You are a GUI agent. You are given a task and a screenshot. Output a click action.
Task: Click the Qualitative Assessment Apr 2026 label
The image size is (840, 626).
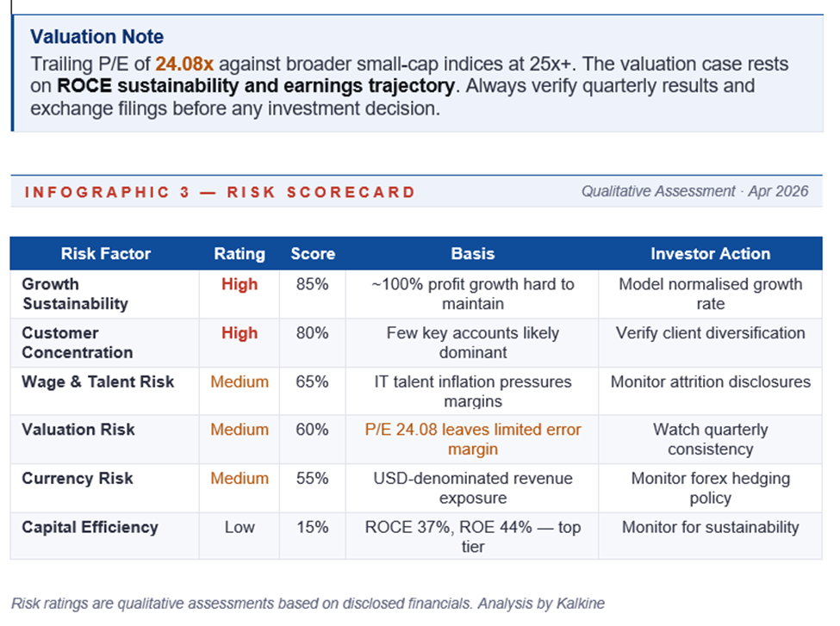click(x=694, y=191)
